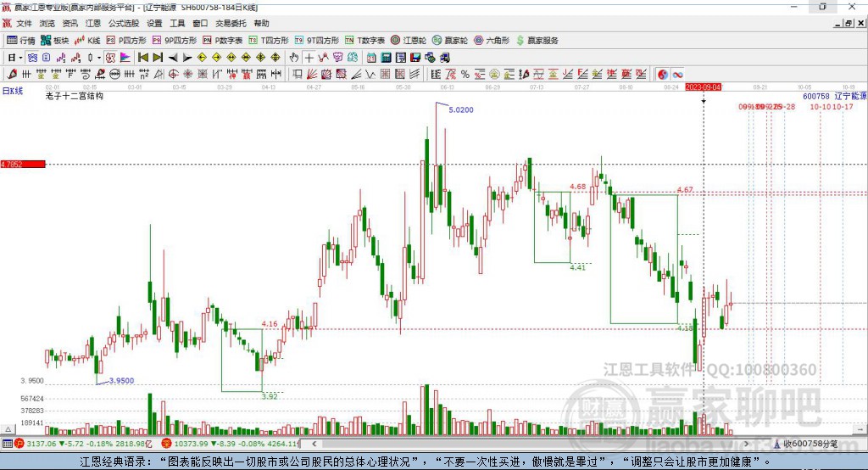
Task: Open the 浏览 menu
Action: pos(47,23)
